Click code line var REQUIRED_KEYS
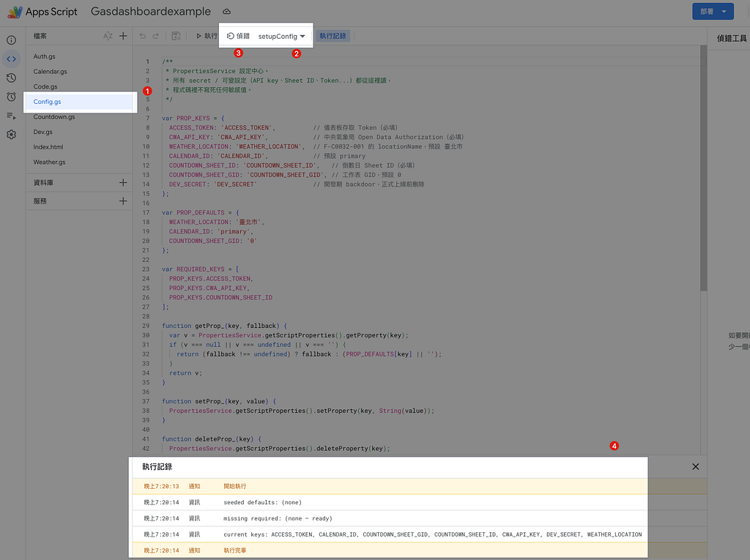Image resolution: width=750 pixels, height=560 pixels. (201, 269)
